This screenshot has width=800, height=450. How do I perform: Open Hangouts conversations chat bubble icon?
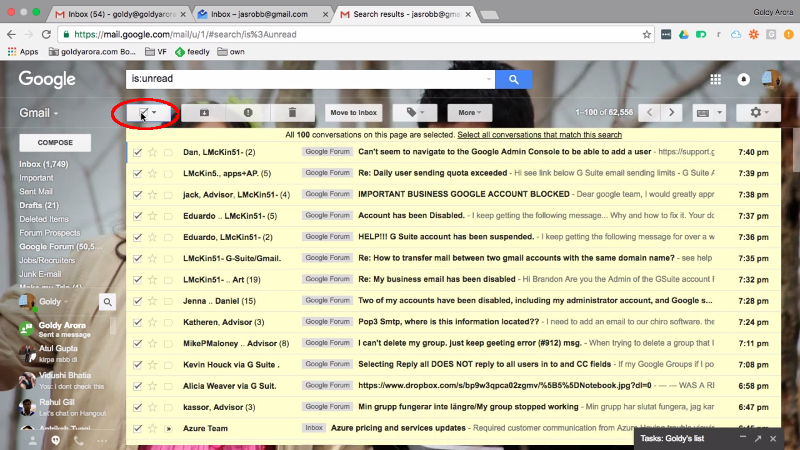pos(56,440)
